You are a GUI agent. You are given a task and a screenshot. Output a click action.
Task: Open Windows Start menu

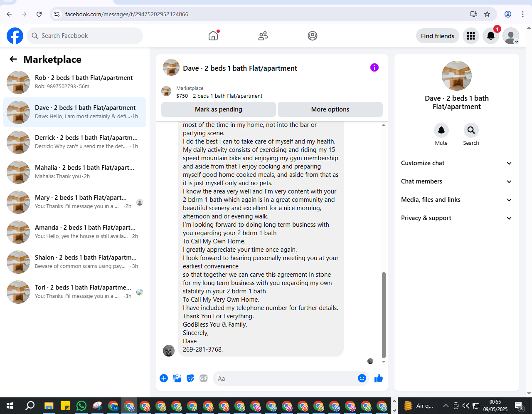(10, 406)
